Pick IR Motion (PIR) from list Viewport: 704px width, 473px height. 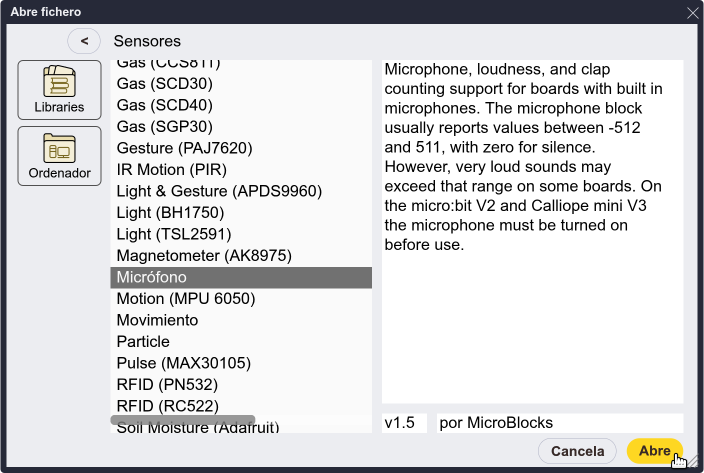click(x=241, y=170)
